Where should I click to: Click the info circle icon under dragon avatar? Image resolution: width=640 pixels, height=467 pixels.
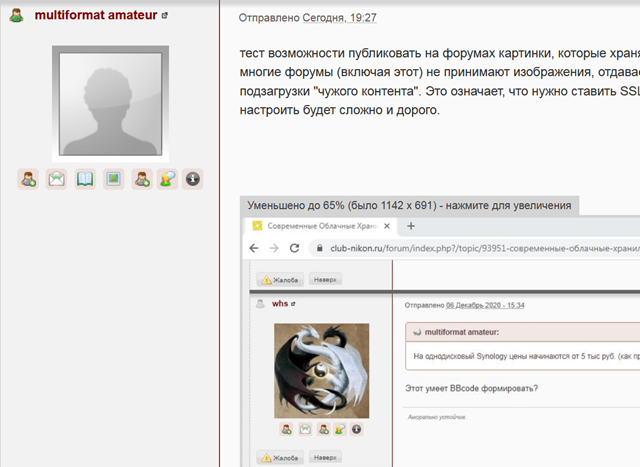click(357, 429)
